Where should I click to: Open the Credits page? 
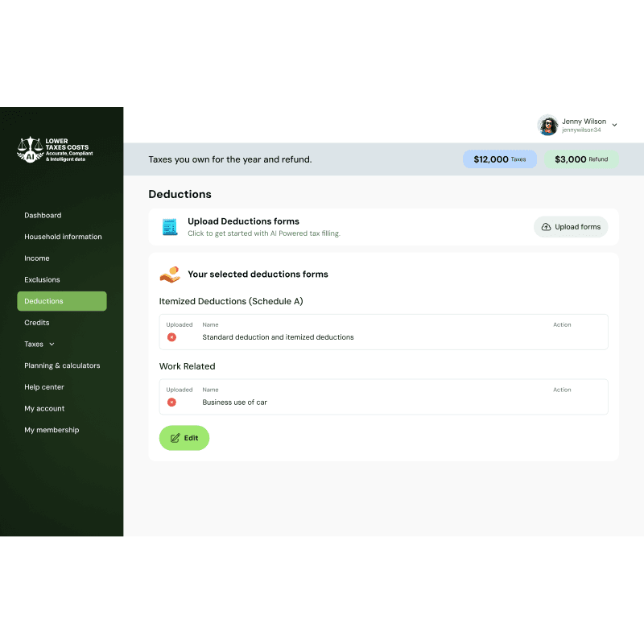[x=36, y=323]
